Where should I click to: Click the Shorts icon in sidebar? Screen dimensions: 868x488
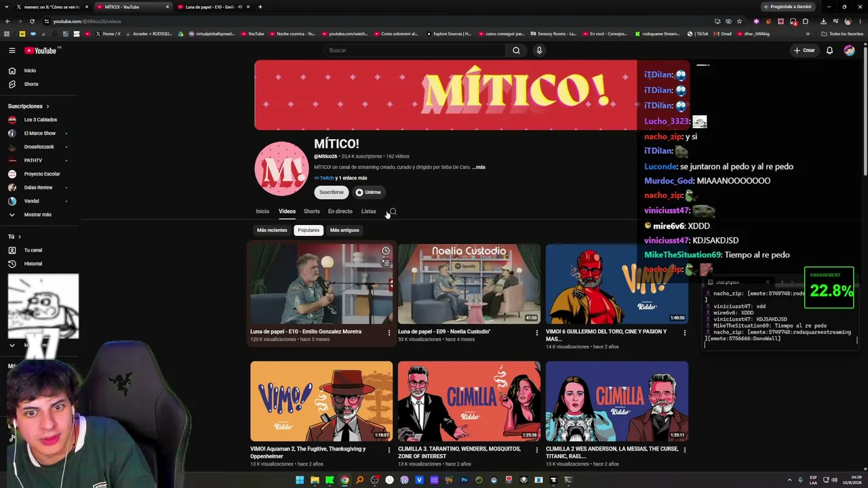12,84
